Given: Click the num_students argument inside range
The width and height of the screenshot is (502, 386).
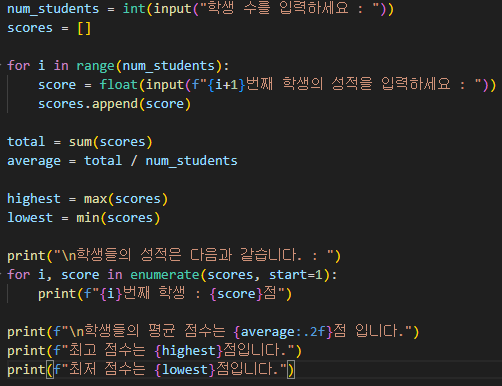Looking at the screenshot, I should (x=169, y=66).
